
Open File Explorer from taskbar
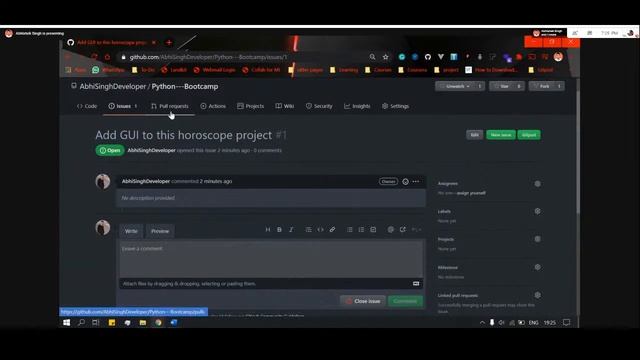pyautogui.click(x=142, y=322)
